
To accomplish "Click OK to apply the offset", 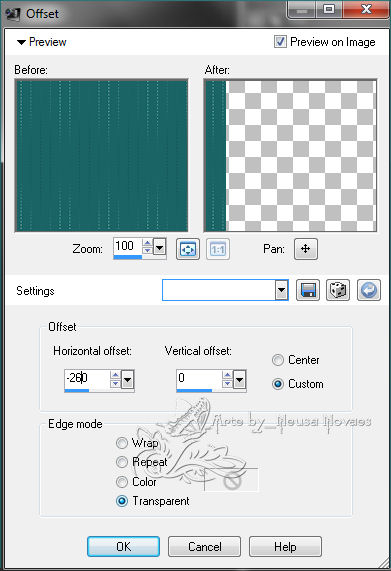I will pos(123,546).
